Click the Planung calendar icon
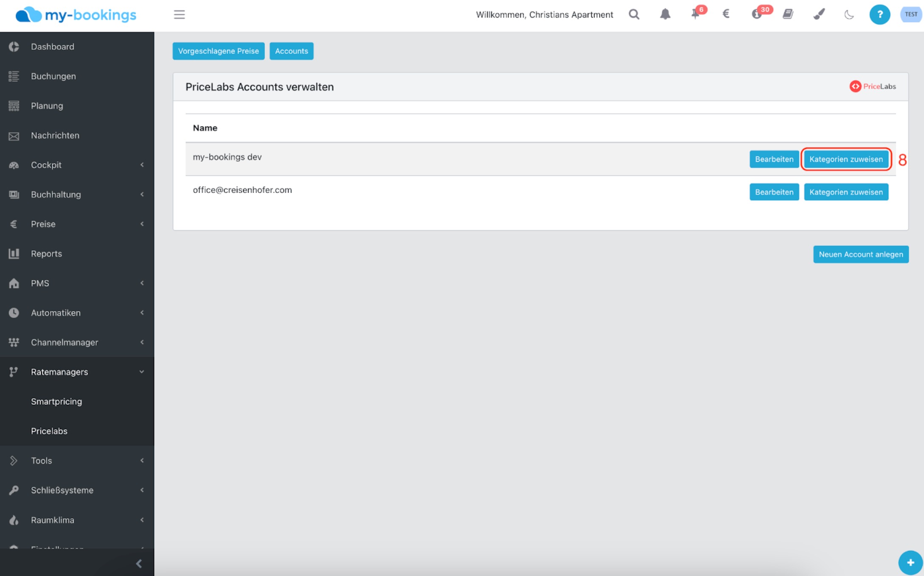 point(14,106)
